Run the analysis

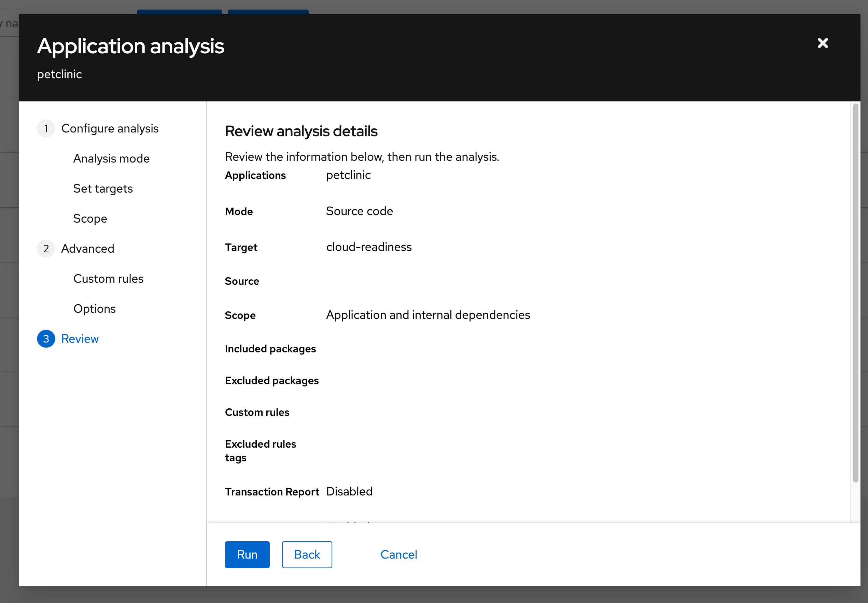click(x=247, y=554)
